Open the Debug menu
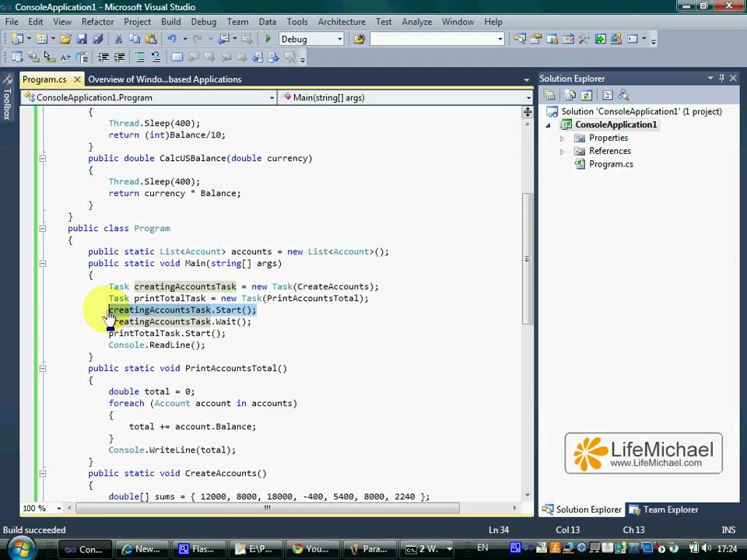Image resolution: width=747 pixels, height=560 pixels. point(203,22)
